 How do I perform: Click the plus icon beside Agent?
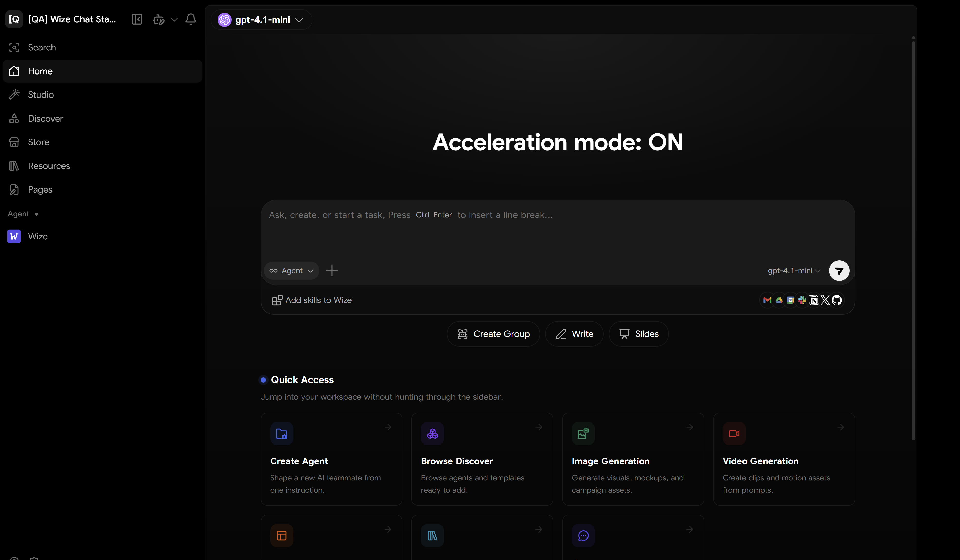click(332, 271)
